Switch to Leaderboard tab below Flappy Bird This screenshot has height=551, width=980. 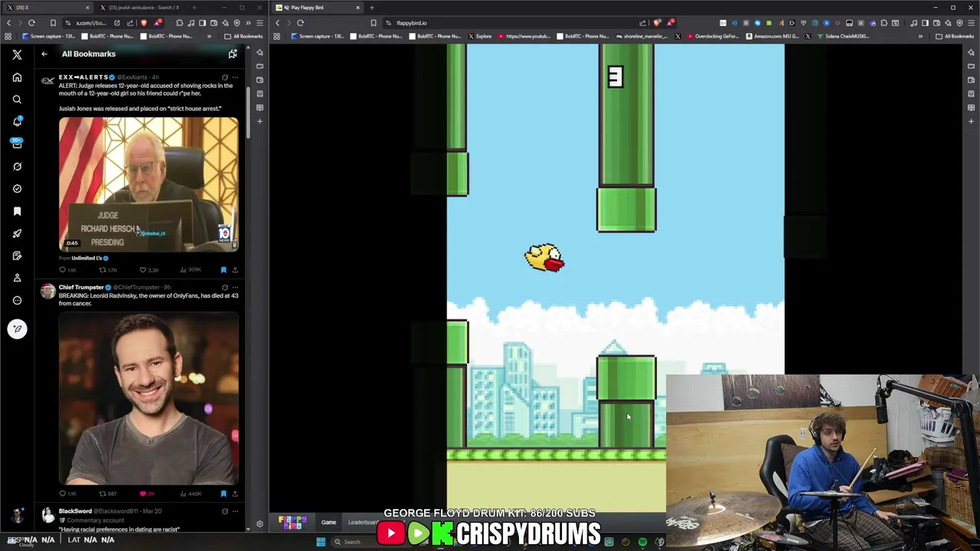click(363, 522)
